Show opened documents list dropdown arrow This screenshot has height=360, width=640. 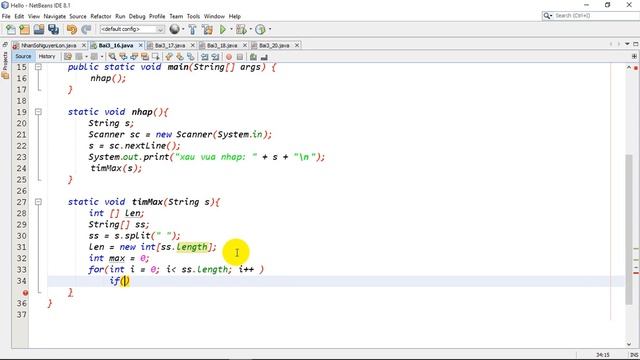pos(627,44)
